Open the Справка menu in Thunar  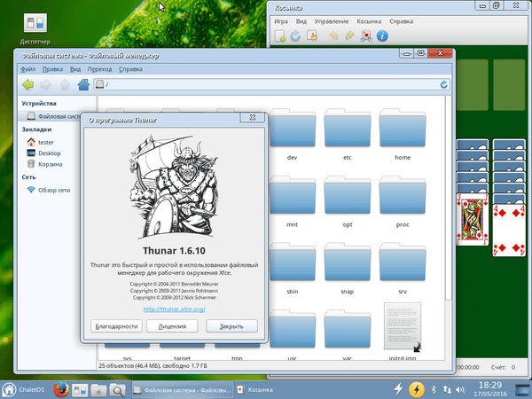tap(130, 68)
